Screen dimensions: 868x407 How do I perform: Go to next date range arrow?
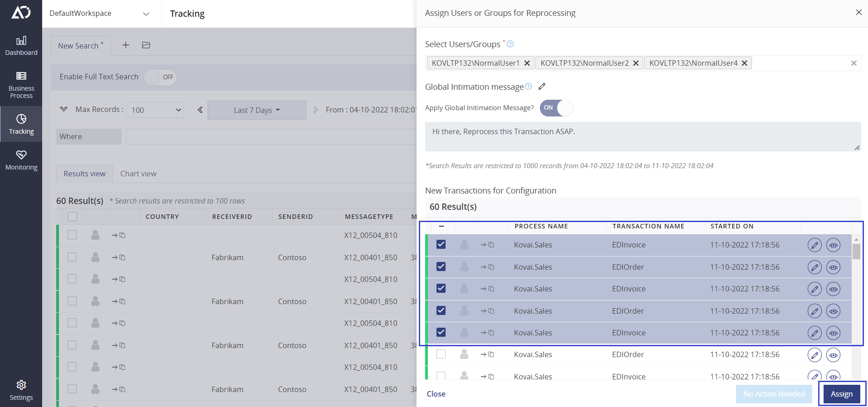click(316, 110)
